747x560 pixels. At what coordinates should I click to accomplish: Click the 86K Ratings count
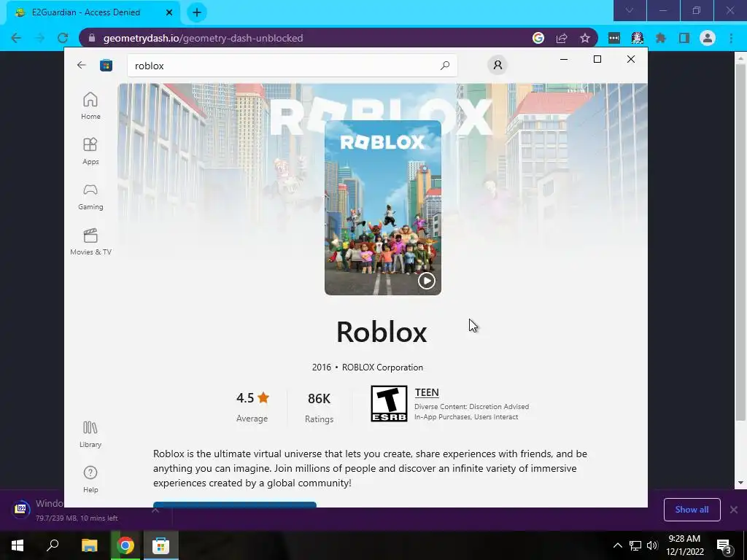320,407
